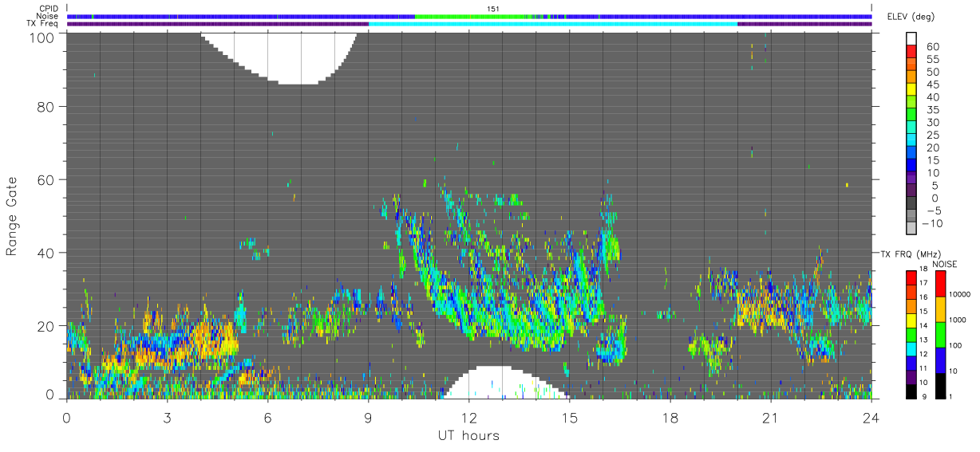The height and width of the screenshot is (452, 980).
Task: Select the green 13–14 MHz TX FRQ swatch
Action: tap(912, 334)
